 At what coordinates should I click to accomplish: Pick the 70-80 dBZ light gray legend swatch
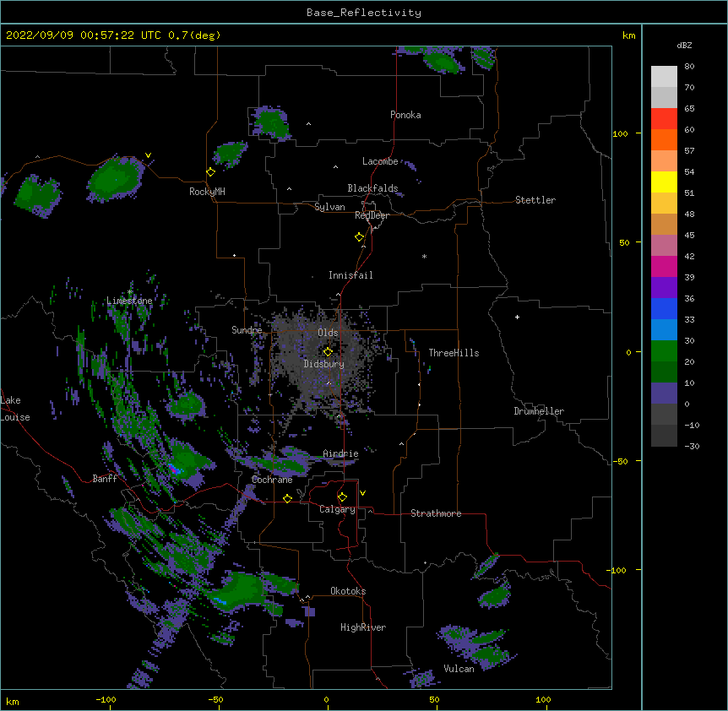pyautogui.click(x=664, y=77)
